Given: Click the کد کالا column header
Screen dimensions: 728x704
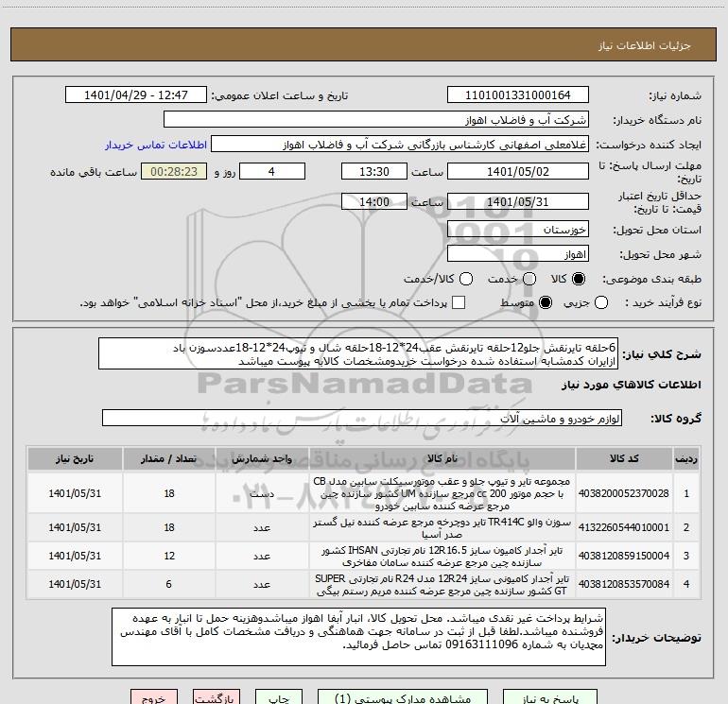Looking at the screenshot, I should [x=624, y=459].
